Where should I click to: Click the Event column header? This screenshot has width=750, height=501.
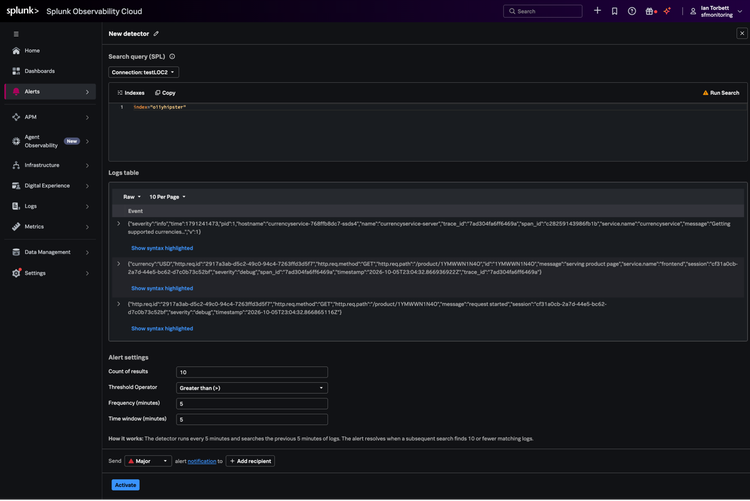click(x=135, y=211)
